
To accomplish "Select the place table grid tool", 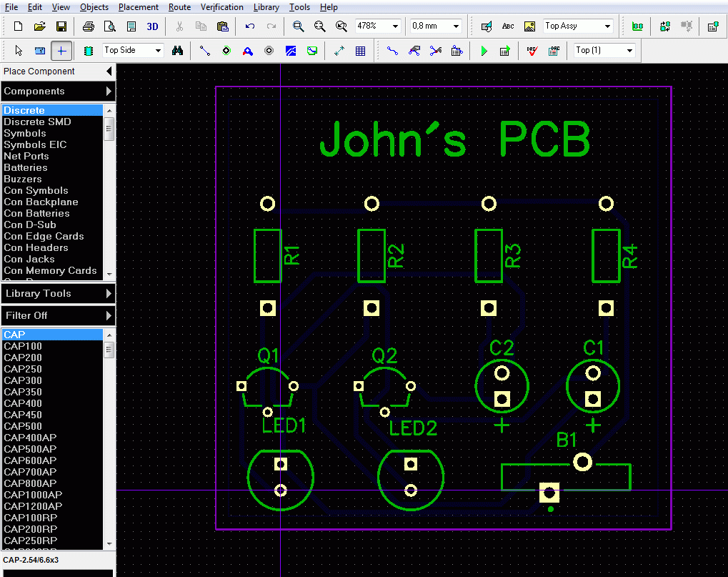I will (x=360, y=50).
